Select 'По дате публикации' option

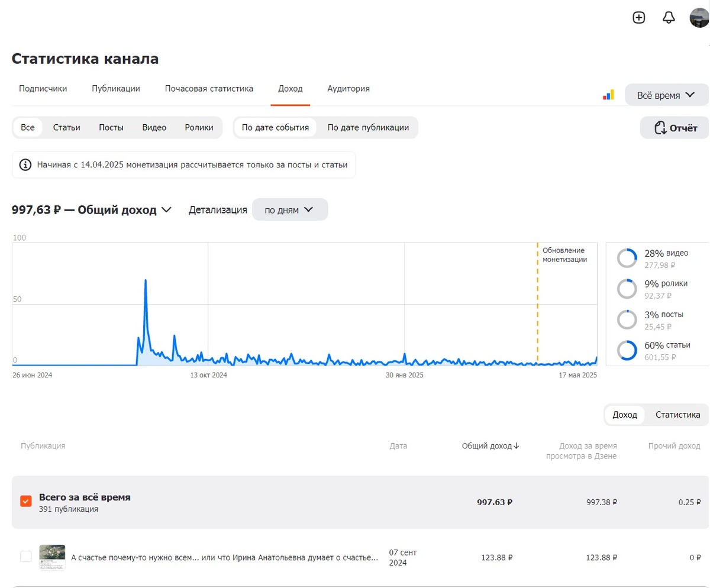point(368,127)
